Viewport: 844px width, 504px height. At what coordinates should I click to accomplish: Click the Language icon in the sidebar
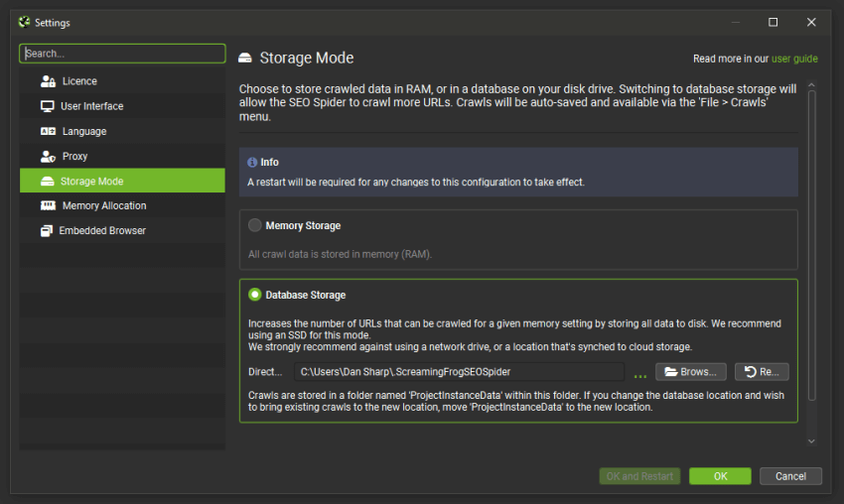coord(48,131)
